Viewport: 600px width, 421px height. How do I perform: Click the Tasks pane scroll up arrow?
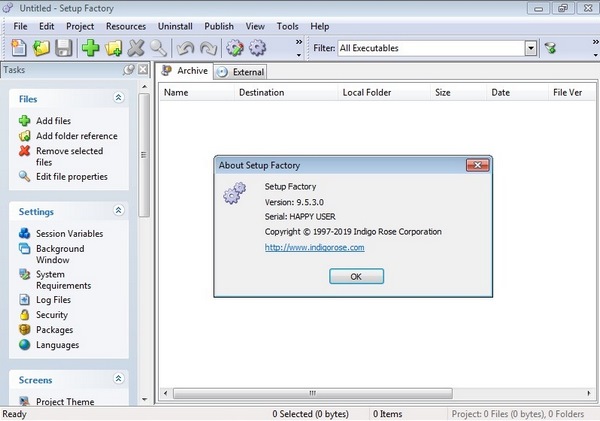tap(144, 86)
